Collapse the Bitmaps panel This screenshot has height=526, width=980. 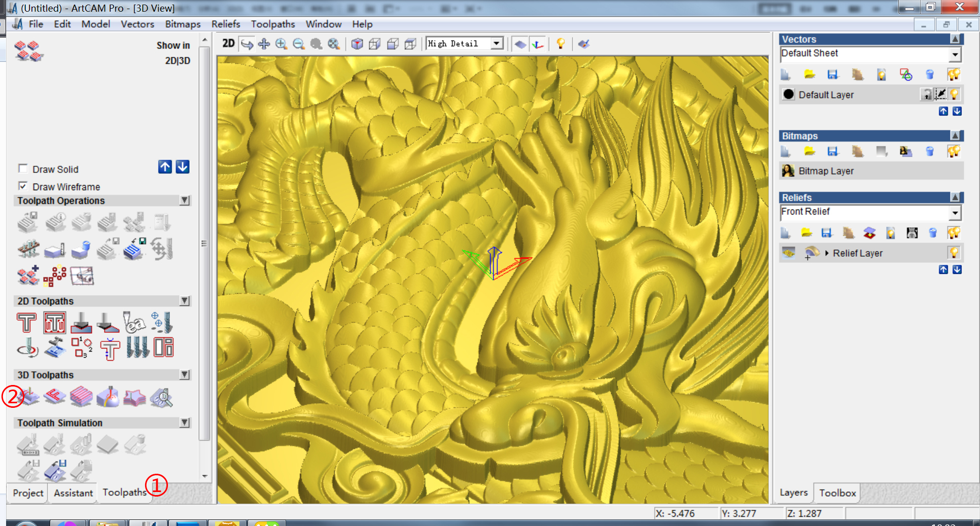955,135
